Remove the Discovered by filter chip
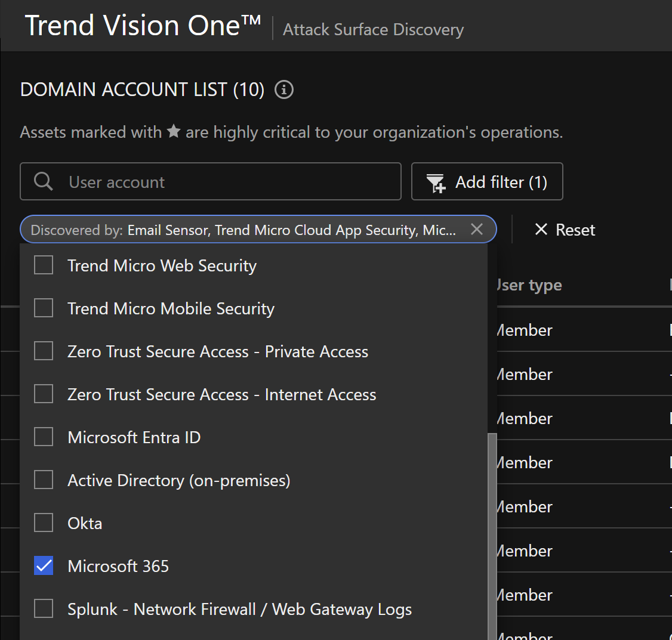This screenshot has height=640, width=672. pos(476,229)
